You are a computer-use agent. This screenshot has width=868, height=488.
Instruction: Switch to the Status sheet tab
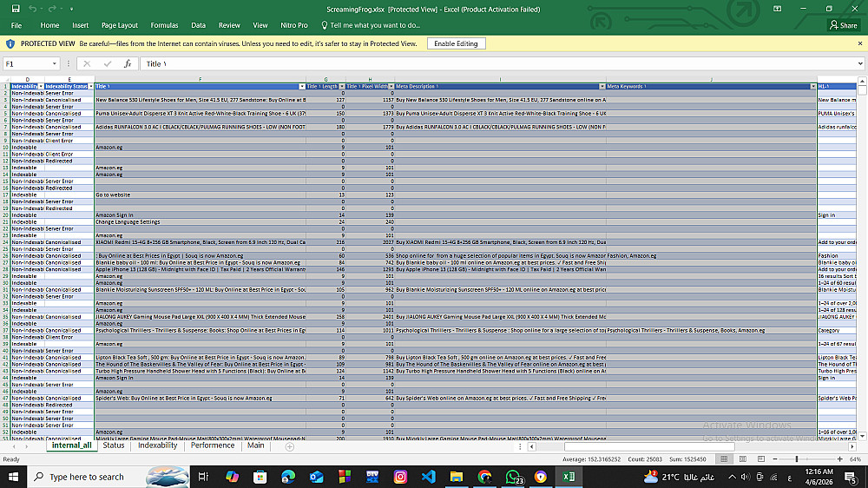(x=114, y=445)
